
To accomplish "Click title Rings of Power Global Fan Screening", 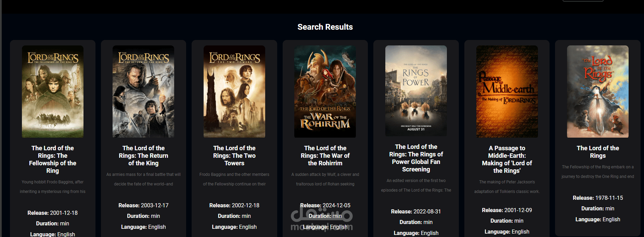I will click(x=416, y=158).
